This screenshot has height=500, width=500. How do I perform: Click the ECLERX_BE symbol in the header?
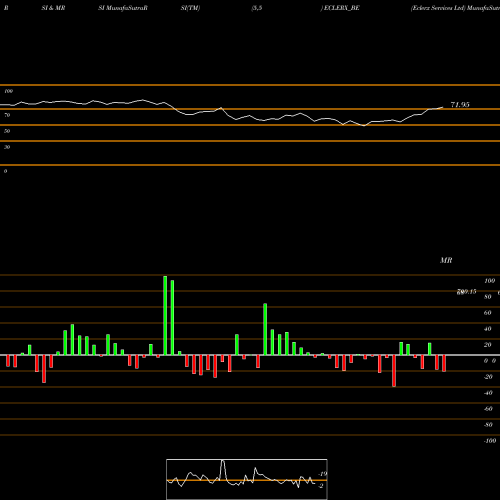pyautogui.click(x=341, y=8)
